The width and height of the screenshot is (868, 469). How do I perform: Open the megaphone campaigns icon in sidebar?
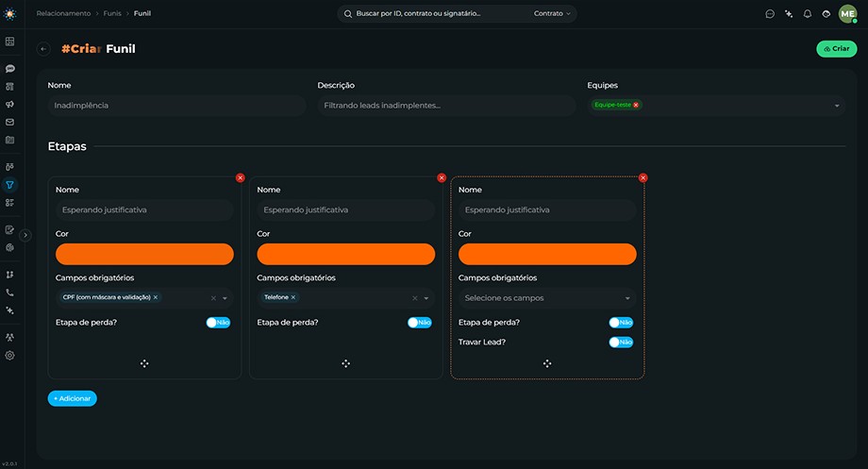(x=10, y=104)
